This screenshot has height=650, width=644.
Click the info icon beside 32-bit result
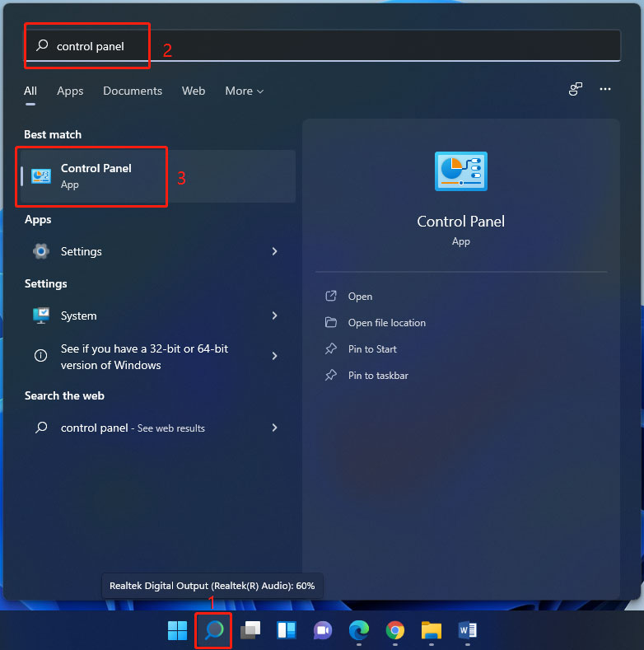40,356
